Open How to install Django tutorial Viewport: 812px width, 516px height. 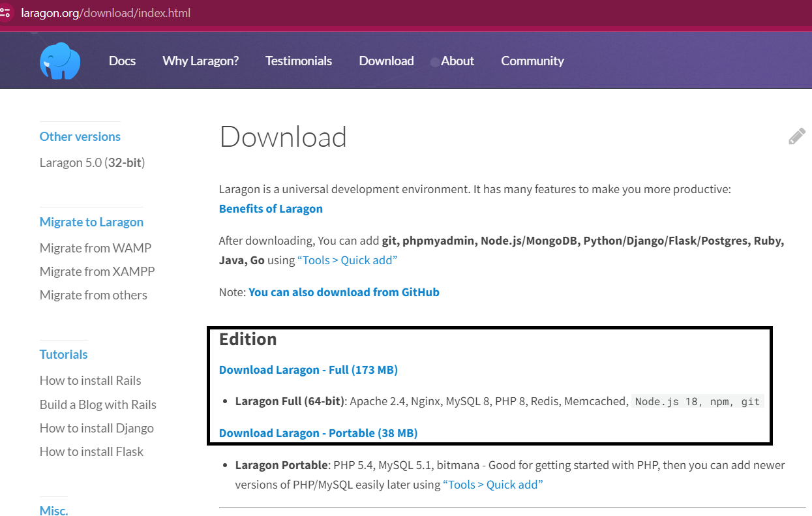[x=97, y=428]
